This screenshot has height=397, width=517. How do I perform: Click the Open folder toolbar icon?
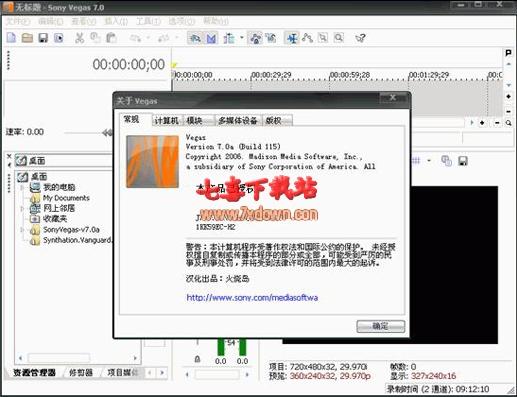pos(27,38)
